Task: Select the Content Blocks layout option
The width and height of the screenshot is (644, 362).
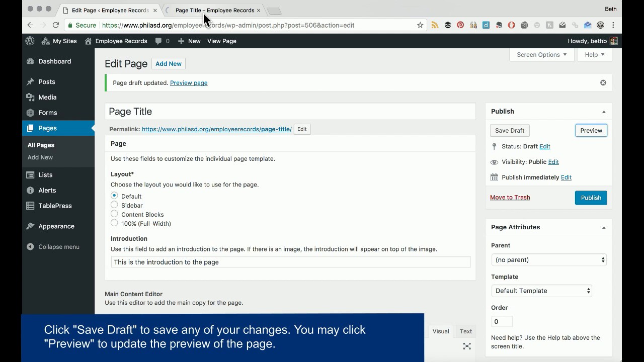Action: pyautogui.click(x=114, y=214)
